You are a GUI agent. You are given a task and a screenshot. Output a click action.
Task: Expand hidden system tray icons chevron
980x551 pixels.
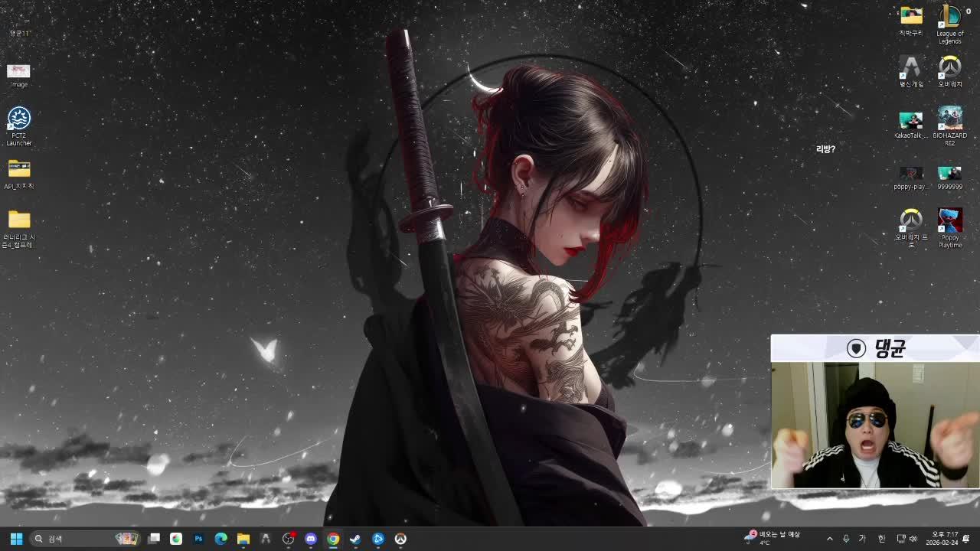coord(829,539)
